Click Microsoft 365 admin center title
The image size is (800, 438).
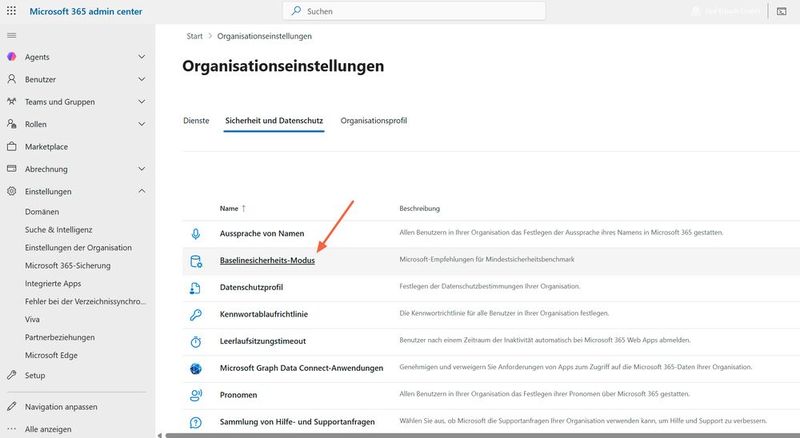[86, 11]
